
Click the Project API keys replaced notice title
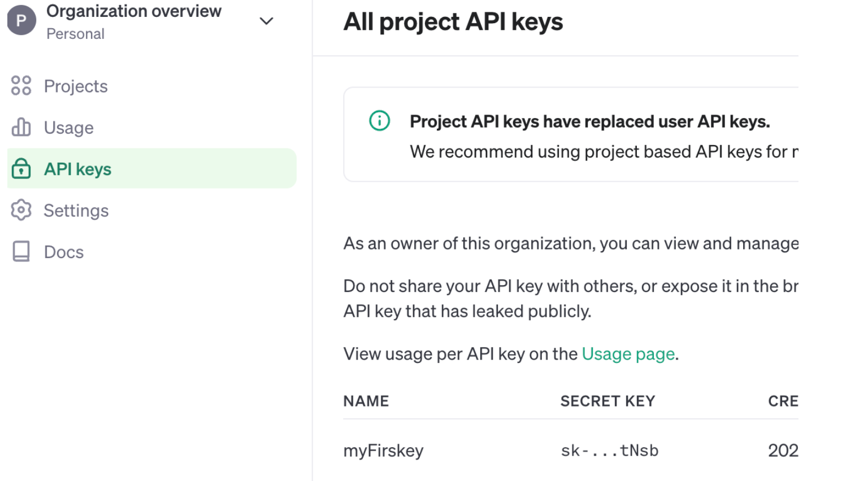(590, 121)
